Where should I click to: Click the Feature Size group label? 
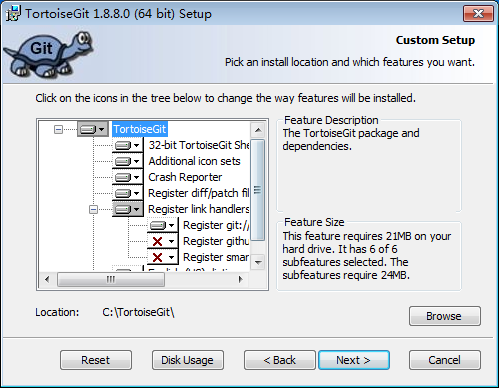[314, 222]
